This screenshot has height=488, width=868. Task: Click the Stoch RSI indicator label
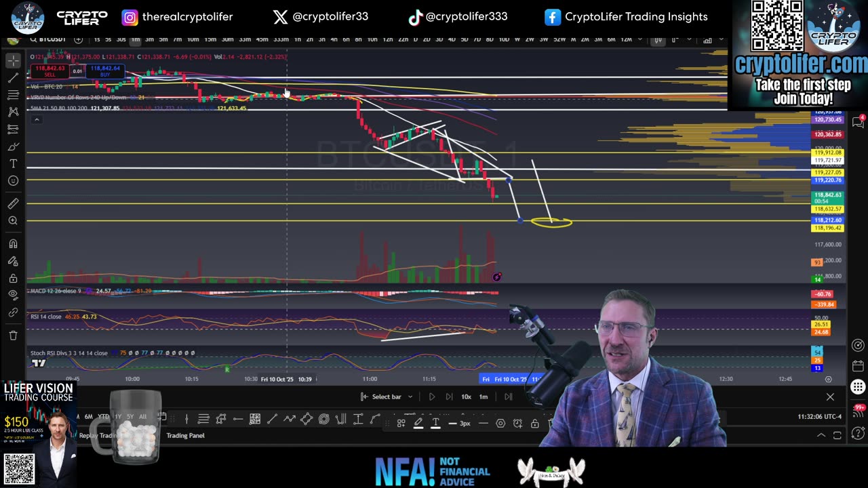coord(68,353)
